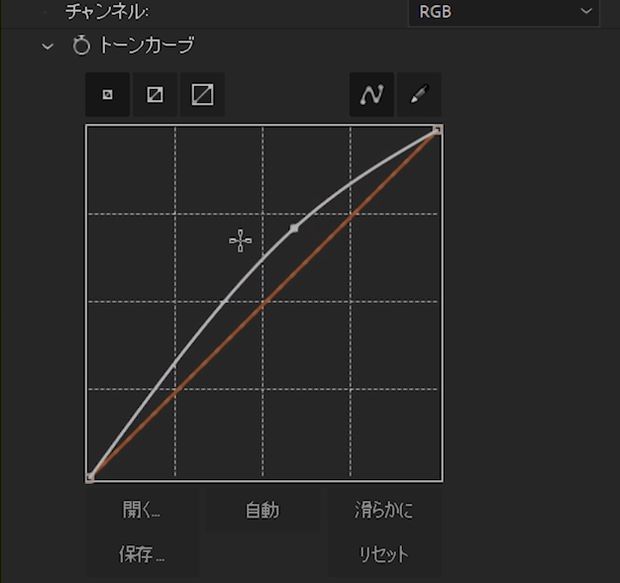620x583 pixels.
Task: Select the medium curve graph size icon
Action: point(155,95)
